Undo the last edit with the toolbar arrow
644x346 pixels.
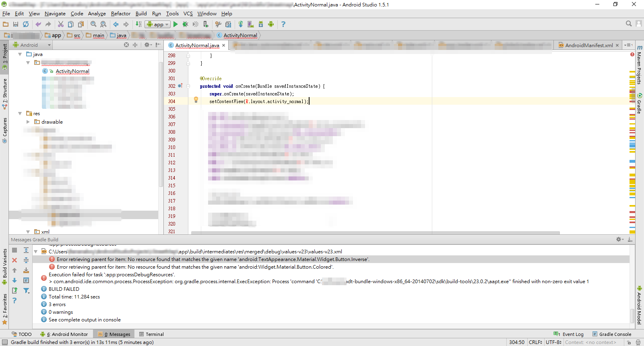click(38, 24)
